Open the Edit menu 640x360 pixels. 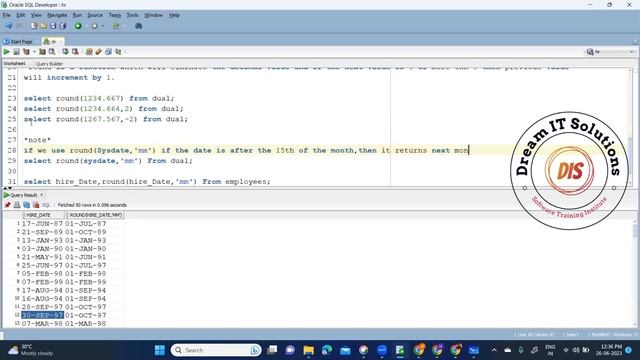pyautogui.click(x=20, y=15)
